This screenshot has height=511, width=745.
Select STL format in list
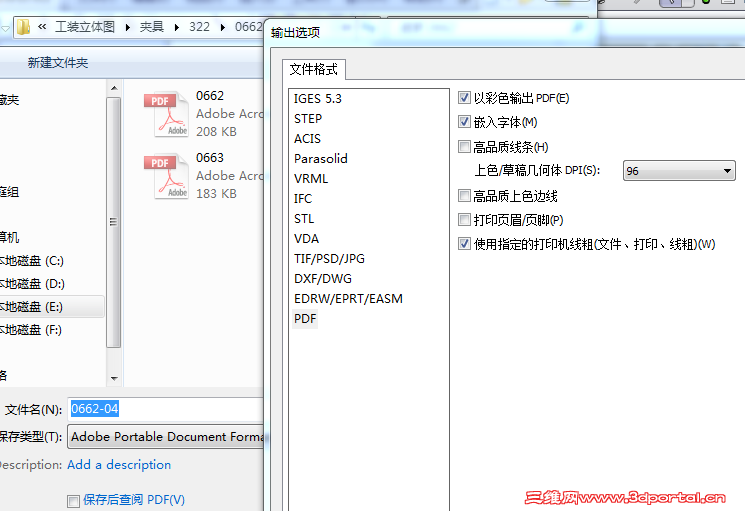pyautogui.click(x=304, y=218)
